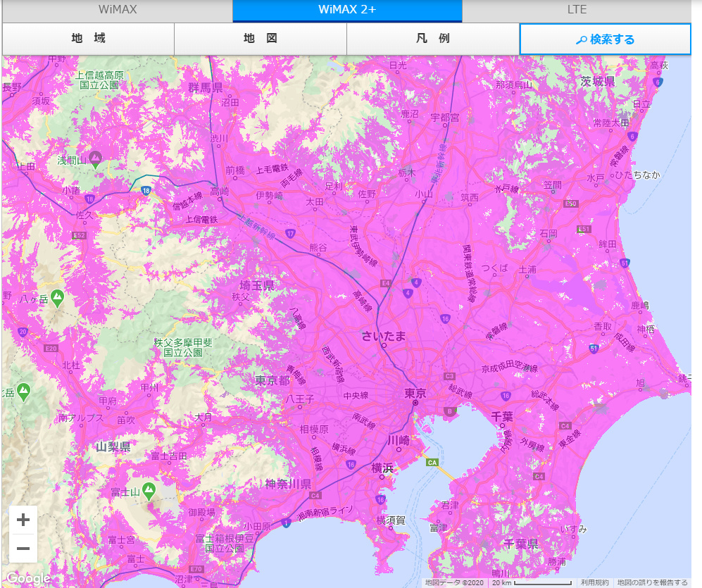The width and height of the screenshot is (702, 588).
Task: Open the 地図 map menu
Action: tap(261, 39)
